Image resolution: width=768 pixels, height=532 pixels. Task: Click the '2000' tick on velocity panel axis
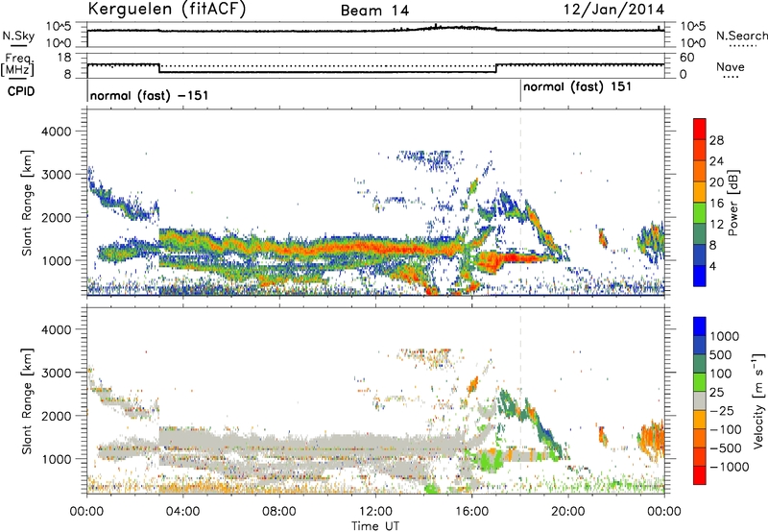point(56,416)
